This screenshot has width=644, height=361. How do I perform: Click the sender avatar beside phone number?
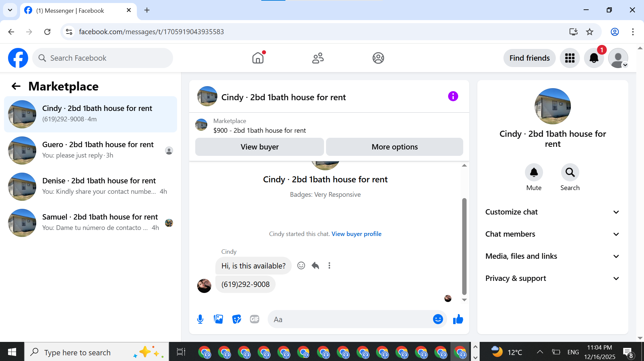click(x=204, y=286)
